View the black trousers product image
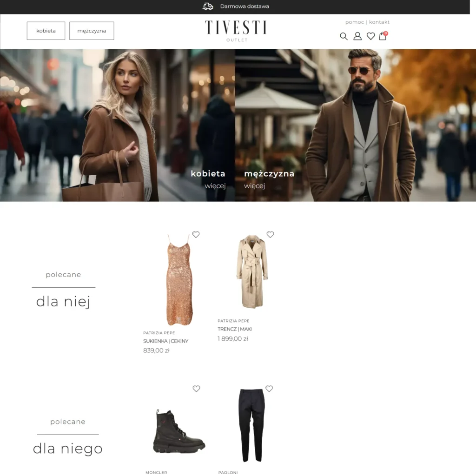Image resolution: width=476 pixels, height=476 pixels. pyautogui.click(x=251, y=425)
